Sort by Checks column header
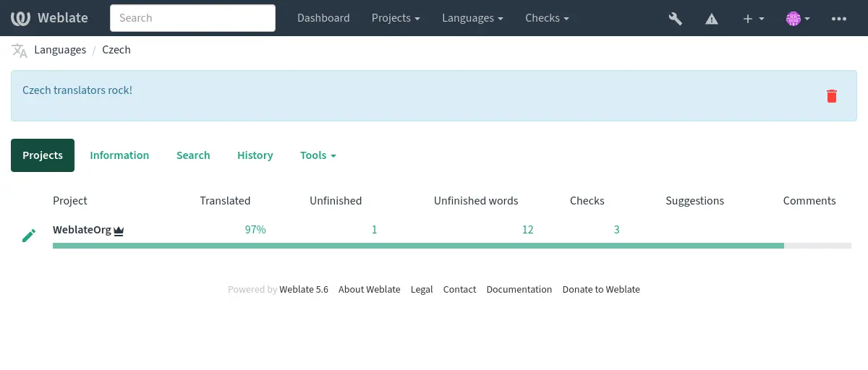The height and width of the screenshot is (370, 868). pos(587,201)
